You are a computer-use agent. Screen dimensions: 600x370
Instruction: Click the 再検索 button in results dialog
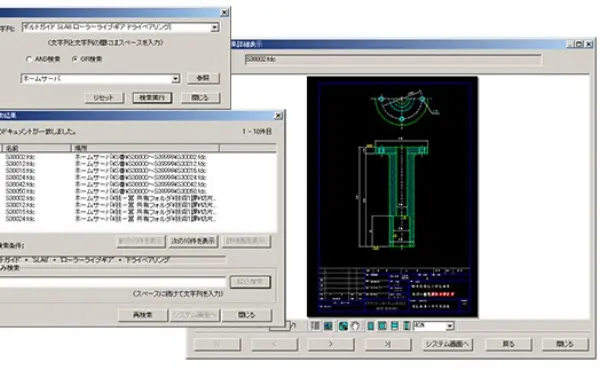tap(143, 315)
